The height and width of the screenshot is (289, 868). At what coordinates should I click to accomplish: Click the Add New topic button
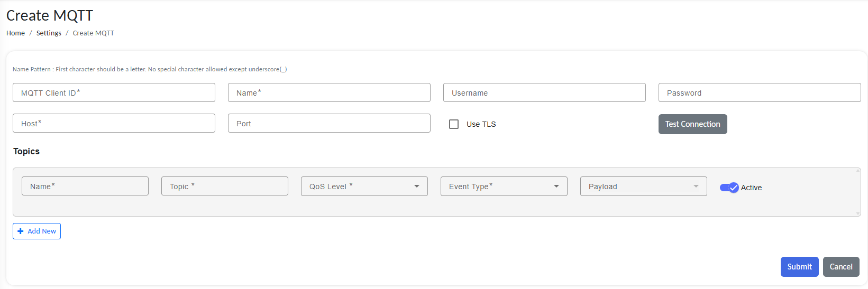pos(36,231)
